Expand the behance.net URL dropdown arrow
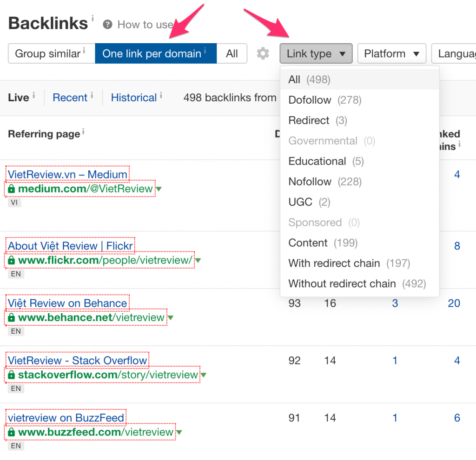The height and width of the screenshot is (460, 476). [171, 318]
